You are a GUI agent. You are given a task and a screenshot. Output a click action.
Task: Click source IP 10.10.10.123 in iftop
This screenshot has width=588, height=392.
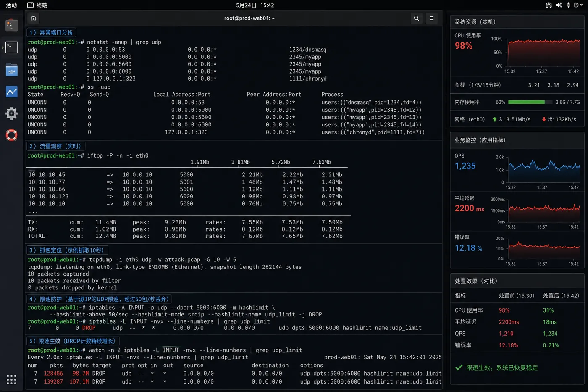coord(48,196)
